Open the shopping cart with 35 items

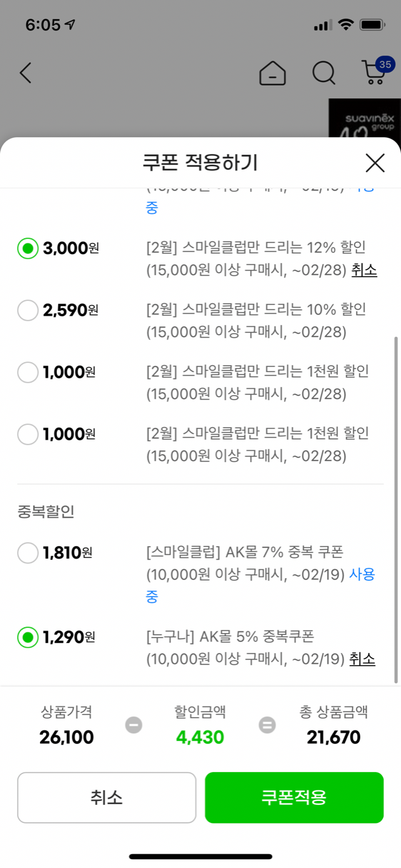[x=375, y=73]
